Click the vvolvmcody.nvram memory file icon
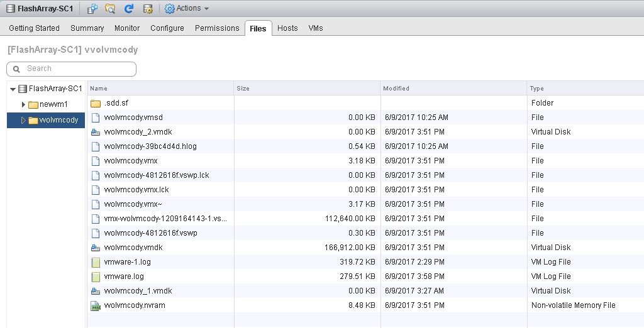Viewport: 644px width, 328px height. (96, 306)
